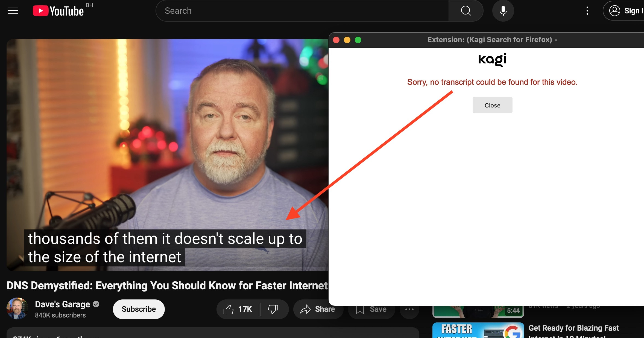Image resolution: width=644 pixels, height=338 pixels.
Task: Click the search magnifier button
Action: tap(466, 11)
